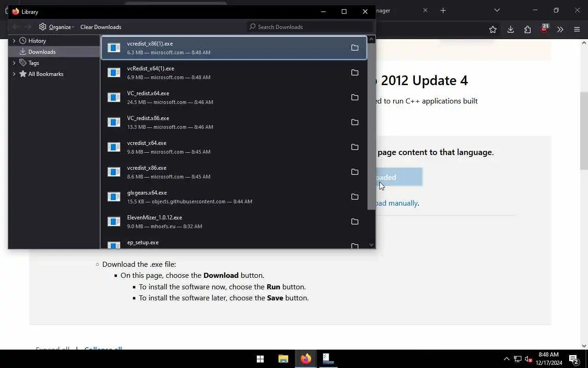This screenshot has width=588, height=368.
Task: Open the Firefox application menu
Action: tap(577, 29)
